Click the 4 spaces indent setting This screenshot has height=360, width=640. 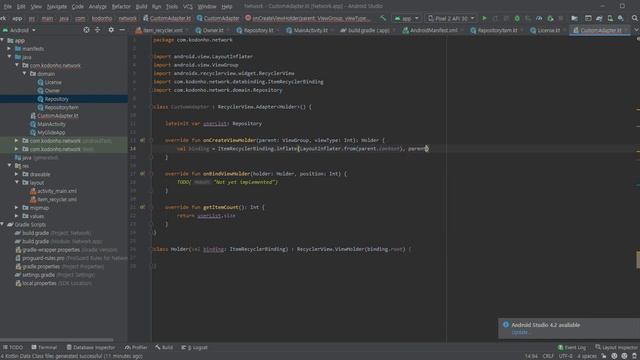587,356
